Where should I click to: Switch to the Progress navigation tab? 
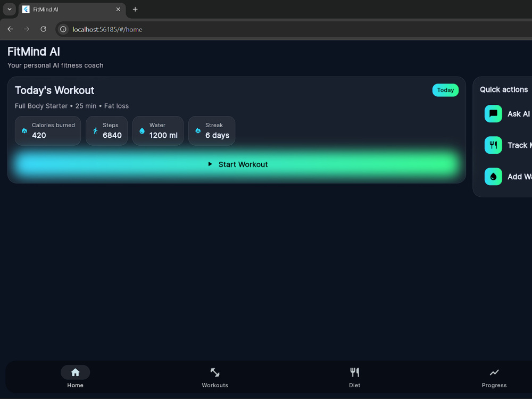click(x=494, y=377)
